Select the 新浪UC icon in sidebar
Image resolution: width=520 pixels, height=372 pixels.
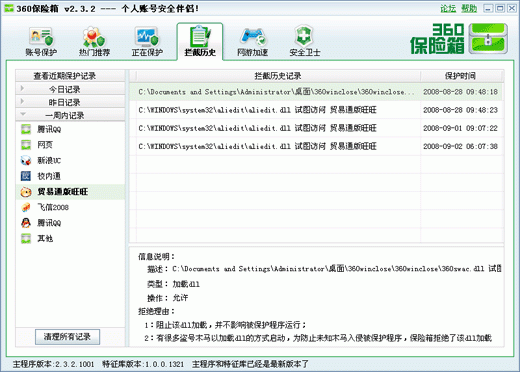[x=26, y=160]
